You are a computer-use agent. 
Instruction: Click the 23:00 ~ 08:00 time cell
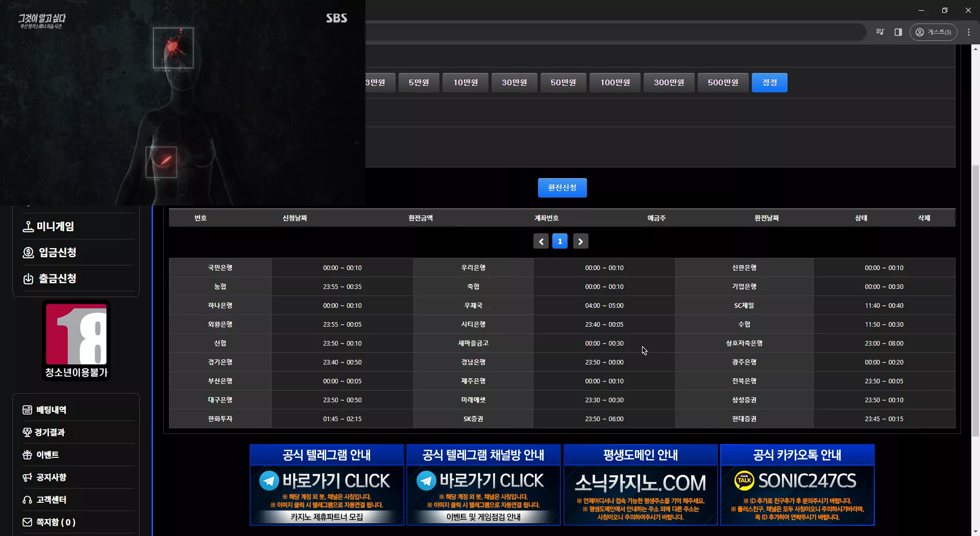pos(884,343)
